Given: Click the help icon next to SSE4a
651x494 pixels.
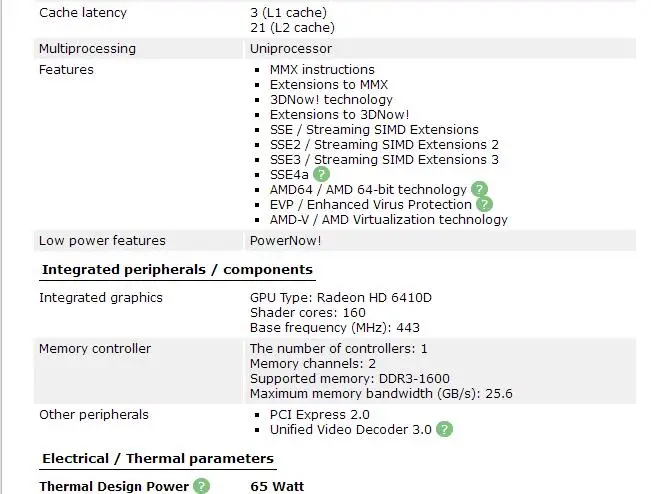Looking at the screenshot, I should 321,174.
